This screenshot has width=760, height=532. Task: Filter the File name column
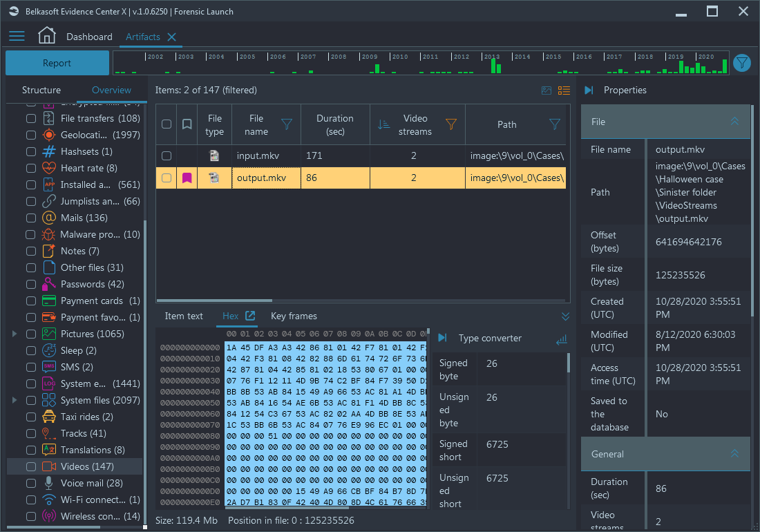tap(287, 124)
